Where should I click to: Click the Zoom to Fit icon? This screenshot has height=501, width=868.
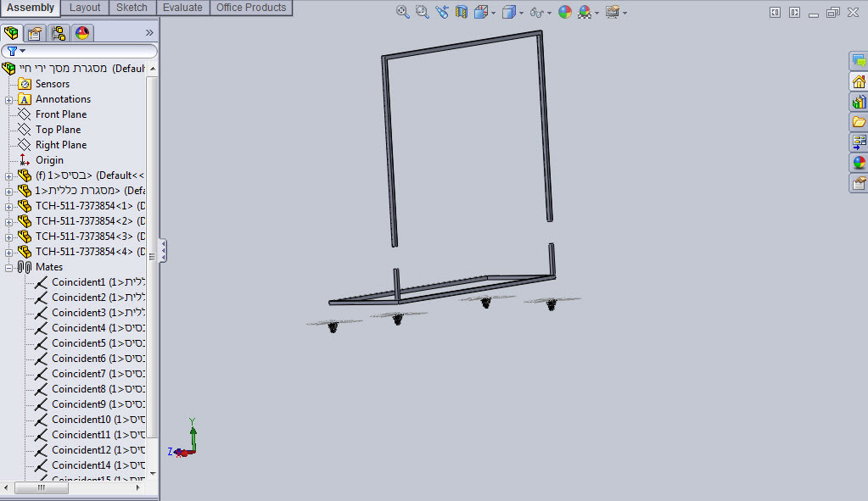coord(403,12)
